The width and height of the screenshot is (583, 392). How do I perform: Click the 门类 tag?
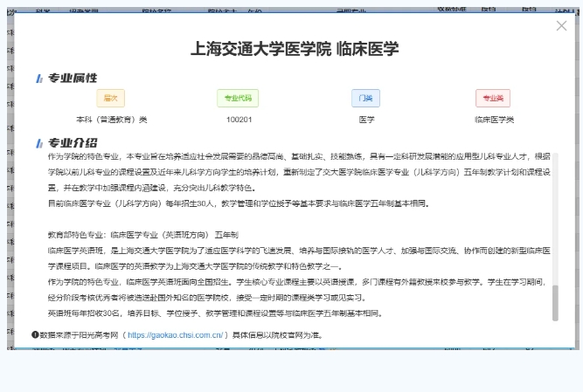(366, 98)
